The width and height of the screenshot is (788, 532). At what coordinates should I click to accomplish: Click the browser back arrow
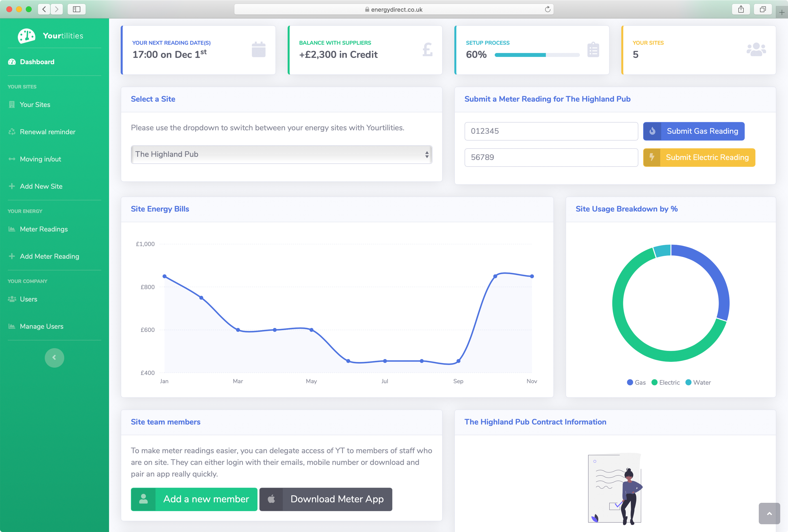(44, 9)
